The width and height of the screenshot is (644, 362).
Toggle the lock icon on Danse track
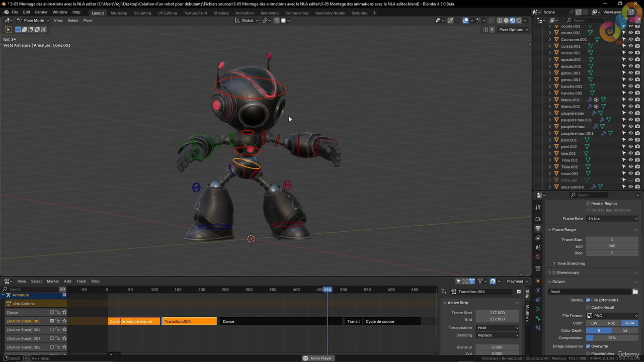pos(58,312)
